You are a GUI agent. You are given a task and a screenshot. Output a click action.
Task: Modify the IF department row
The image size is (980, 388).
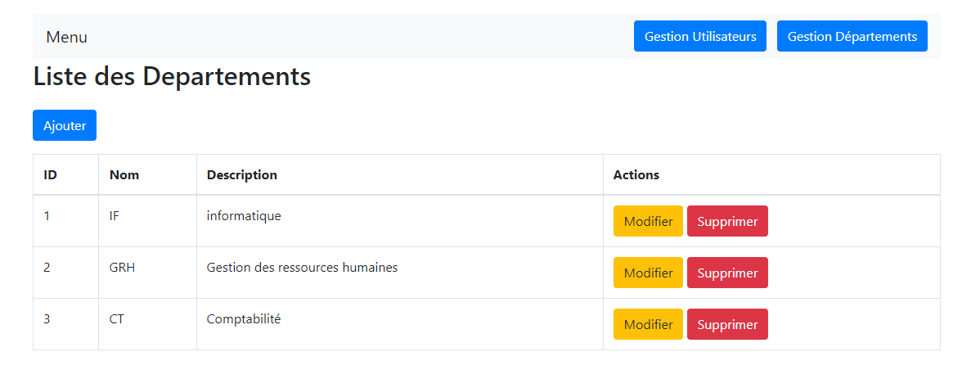coord(648,221)
